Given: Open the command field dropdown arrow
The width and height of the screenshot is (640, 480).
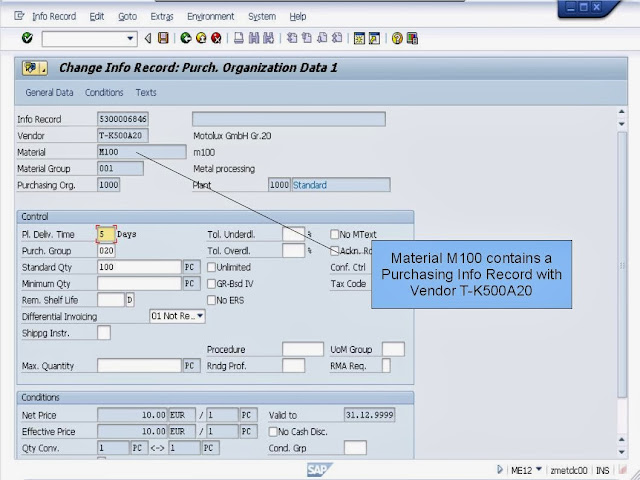Looking at the screenshot, I should pos(130,38).
